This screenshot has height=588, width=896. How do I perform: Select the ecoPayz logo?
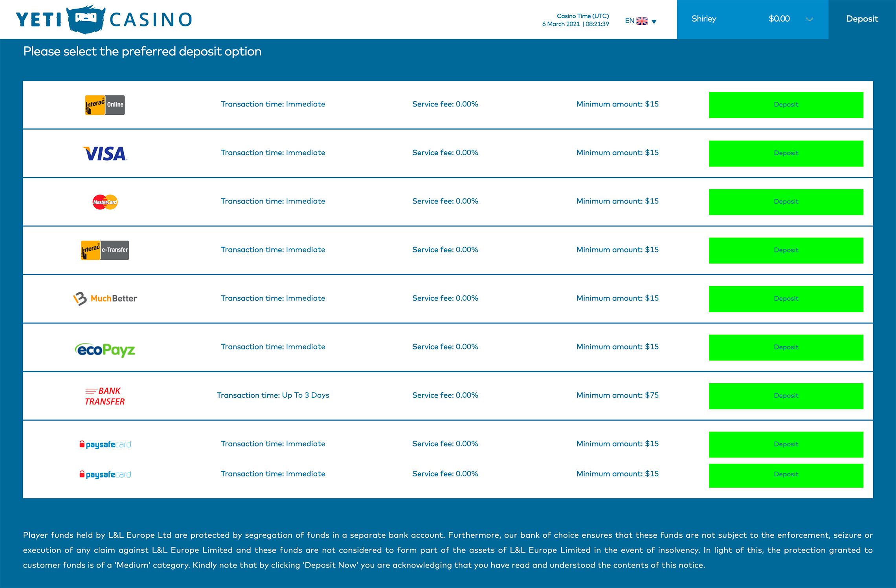point(105,349)
